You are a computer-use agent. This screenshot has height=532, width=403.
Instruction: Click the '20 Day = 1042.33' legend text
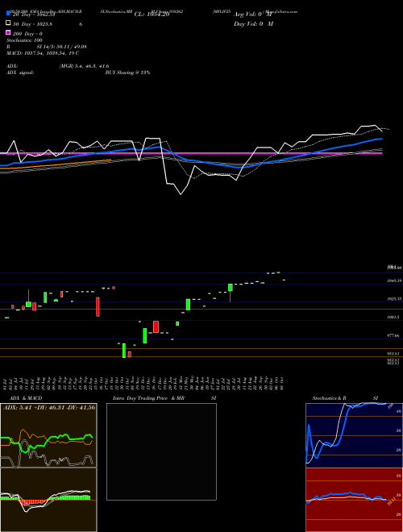pyautogui.click(x=34, y=15)
